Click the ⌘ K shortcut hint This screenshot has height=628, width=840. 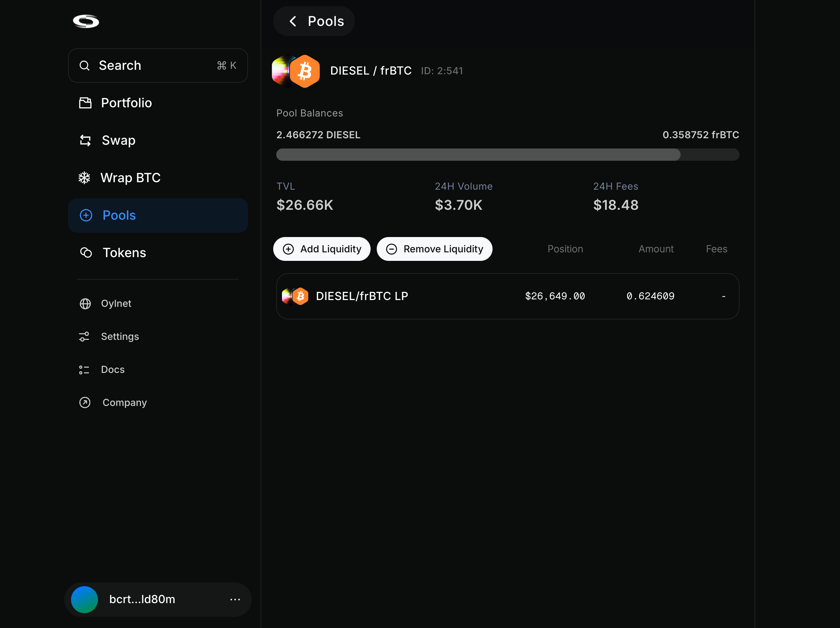(x=227, y=66)
